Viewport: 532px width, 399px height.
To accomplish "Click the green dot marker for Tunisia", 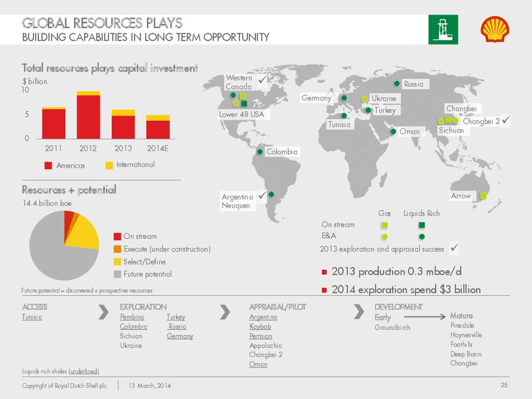I will [x=344, y=116].
